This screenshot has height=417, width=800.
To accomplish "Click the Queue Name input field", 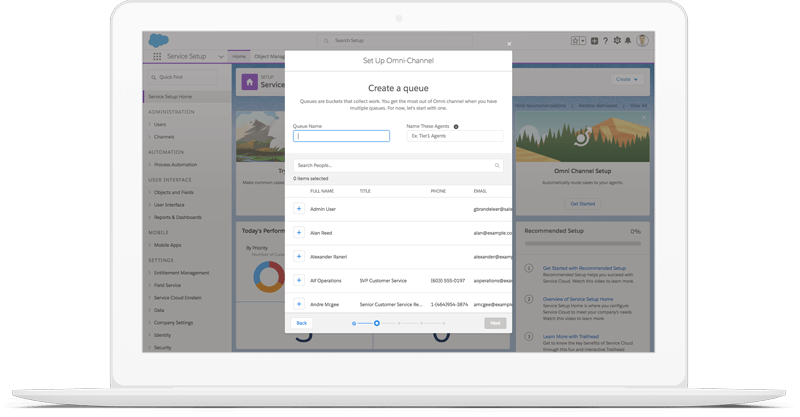I will [341, 136].
